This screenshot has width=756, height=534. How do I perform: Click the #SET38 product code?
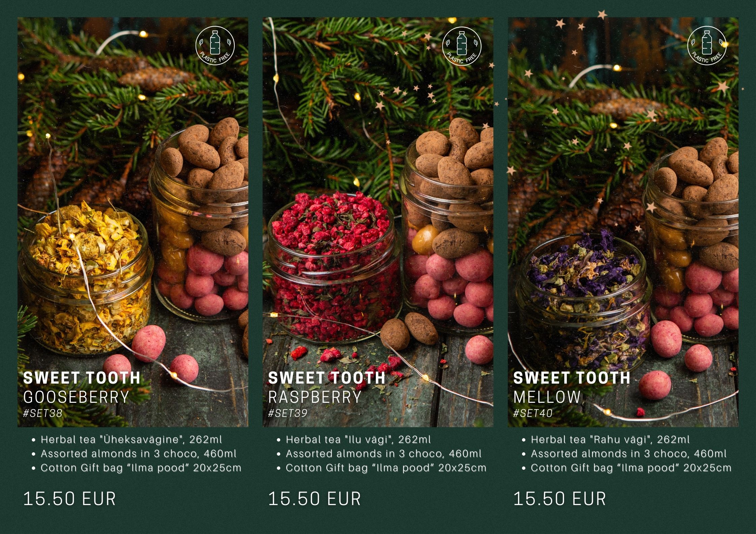pyautogui.click(x=43, y=413)
